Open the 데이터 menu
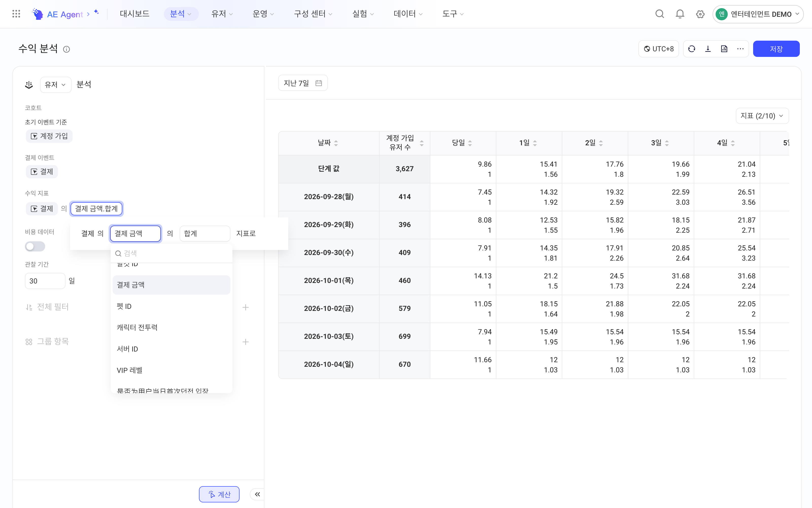Viewport: 812px width, 508px height. point(408,14)
